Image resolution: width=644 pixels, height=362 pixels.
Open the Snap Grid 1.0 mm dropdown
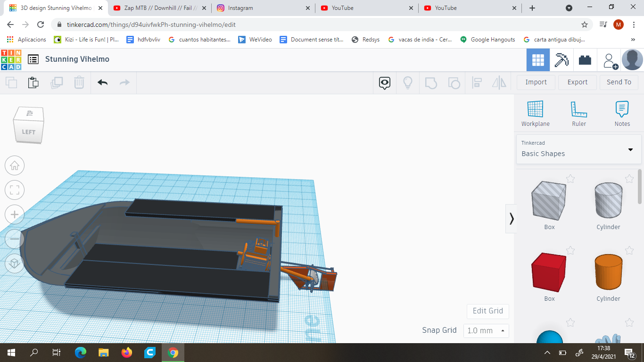[486, 331]
